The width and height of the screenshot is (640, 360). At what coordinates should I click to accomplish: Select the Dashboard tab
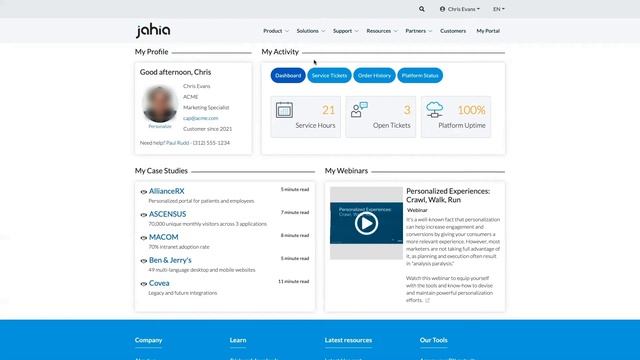pos(288,76)
